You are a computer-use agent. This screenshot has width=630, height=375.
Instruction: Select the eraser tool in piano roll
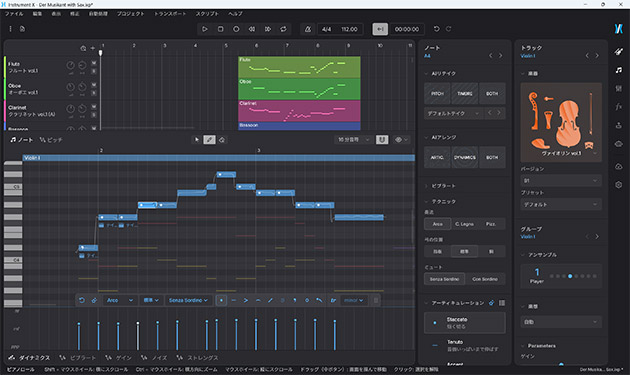[x=222, y=139]
